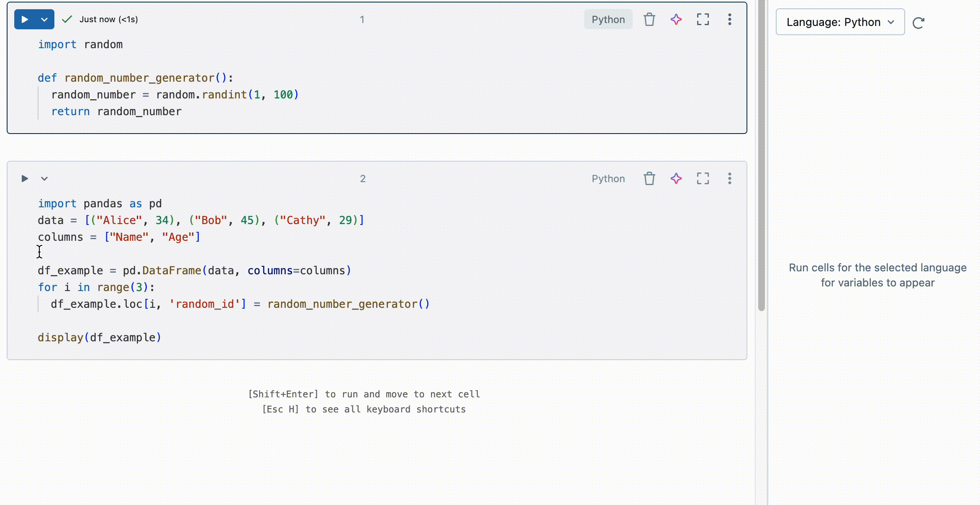Click the 'import random' code line
Image resolution: width=980 pixels, height=505 pixels.
coord(80,44)
